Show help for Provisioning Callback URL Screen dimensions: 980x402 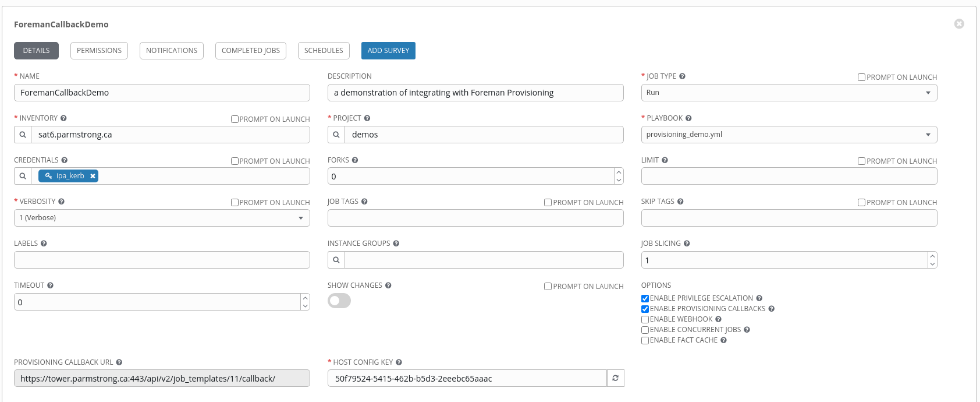pos(119,362)
